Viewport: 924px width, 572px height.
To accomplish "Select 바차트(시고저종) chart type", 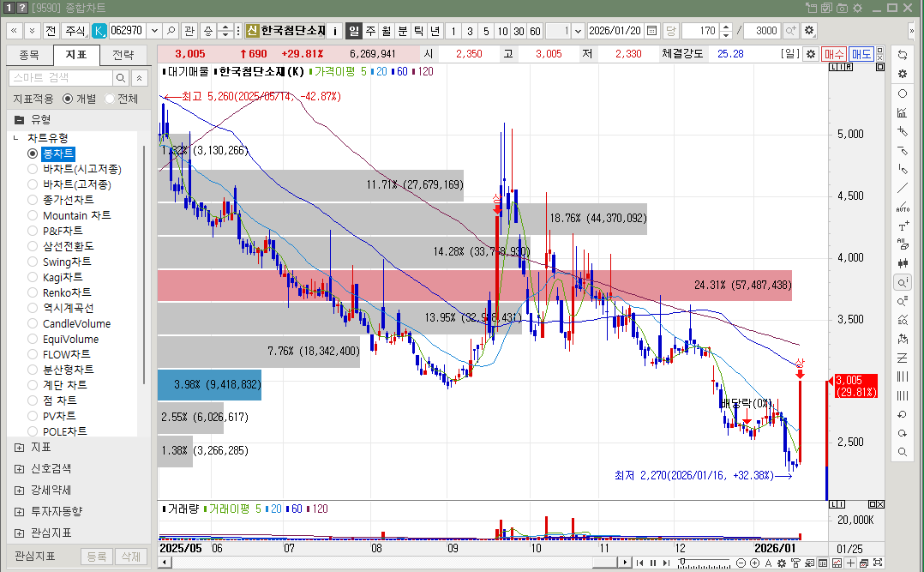I will 33,169.
